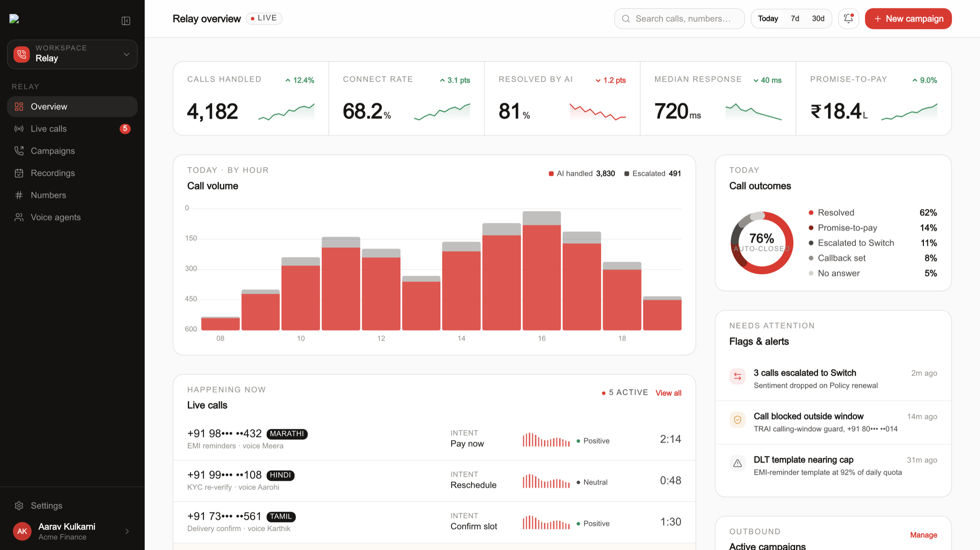The image size is (980, 550).
Task: Select the Resolved outcome legend dot
Action: pyautogui.click(x=811, y=213)
